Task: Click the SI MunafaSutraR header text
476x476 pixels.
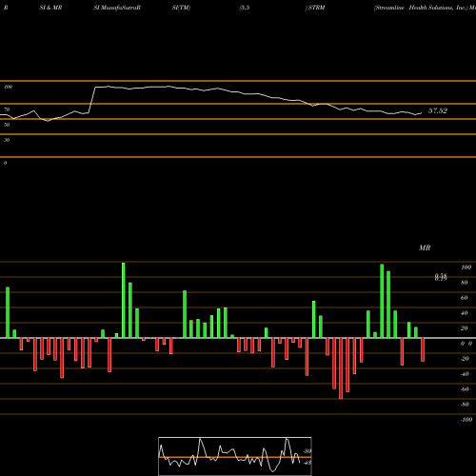Action: click(117, 8)
